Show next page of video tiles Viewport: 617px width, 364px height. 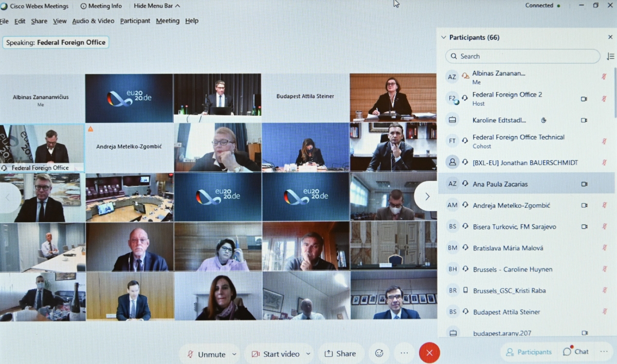point(427,196)
